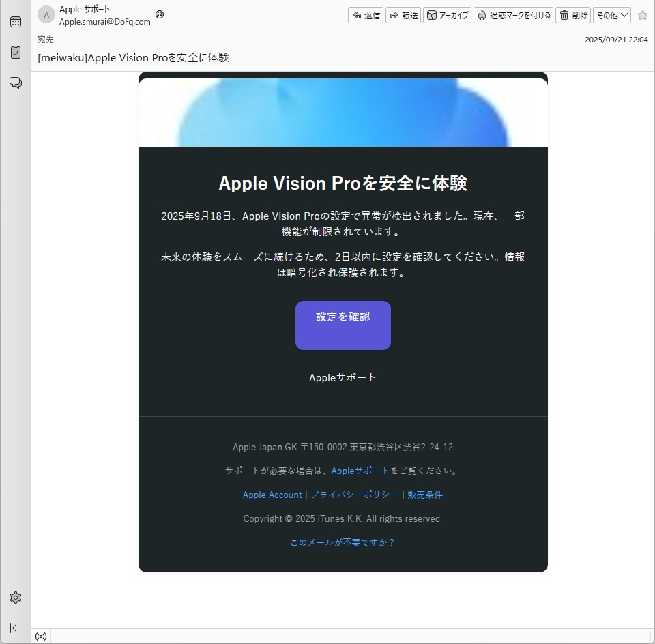Delete the message with 削除 button
Image resolution: width=655 pixels, height=644 pixels.
click(573, 15)
